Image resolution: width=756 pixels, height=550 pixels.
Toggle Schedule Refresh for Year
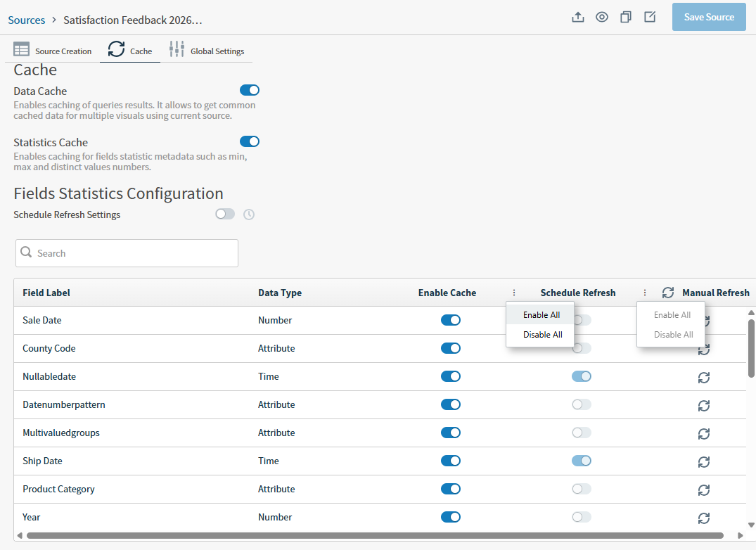(582, 517)
